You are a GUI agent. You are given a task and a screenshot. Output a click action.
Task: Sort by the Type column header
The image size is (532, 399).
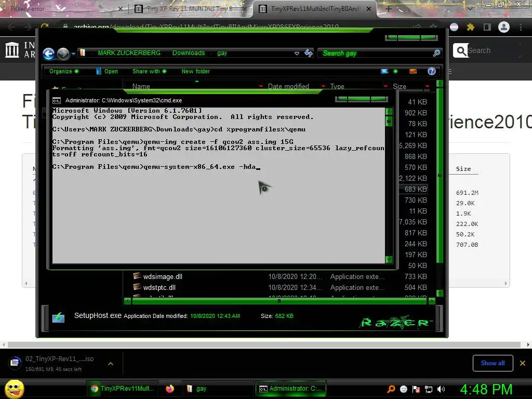(x=337, y=87)
